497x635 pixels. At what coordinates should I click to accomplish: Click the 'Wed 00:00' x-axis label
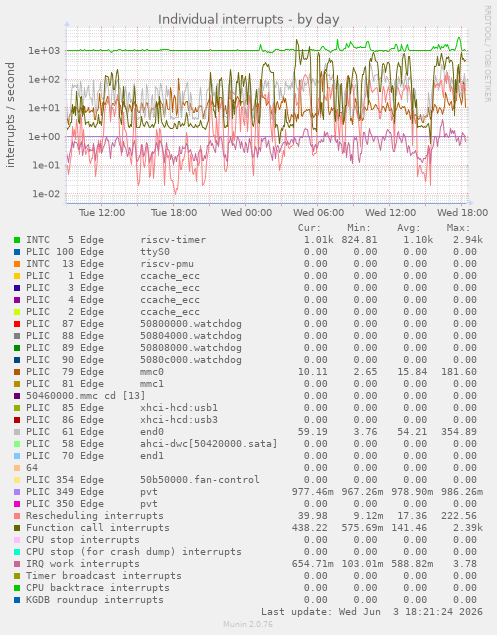[x=246, y=213]
